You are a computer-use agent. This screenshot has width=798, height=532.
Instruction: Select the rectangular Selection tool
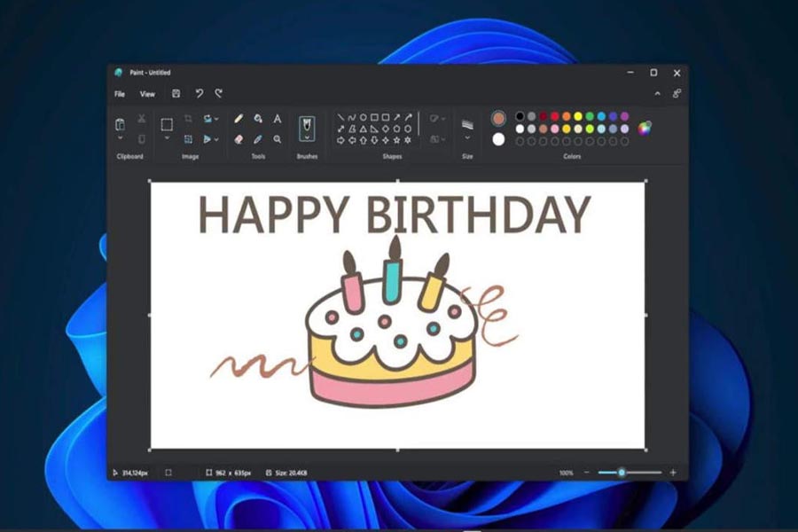point(167,124)
